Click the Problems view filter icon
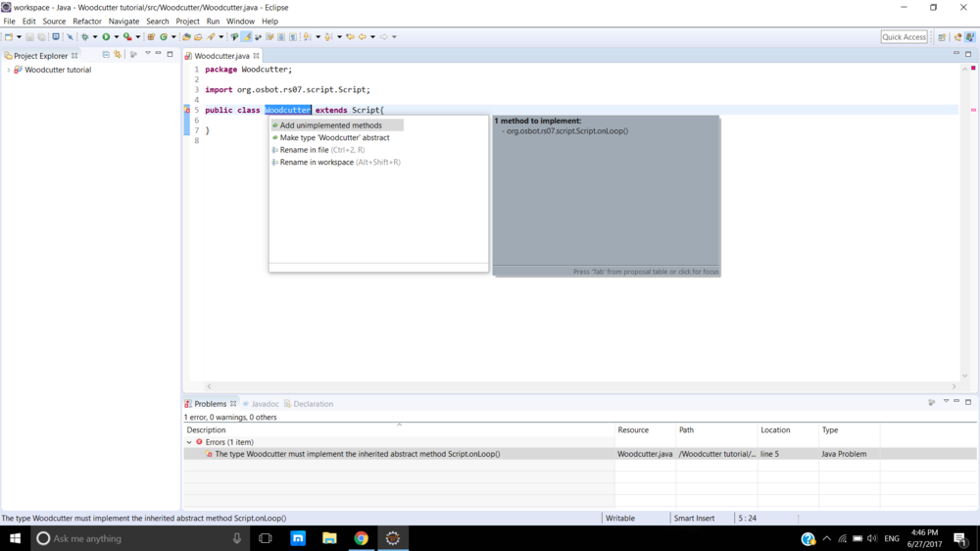980x551 pixels. click(931, 402)
